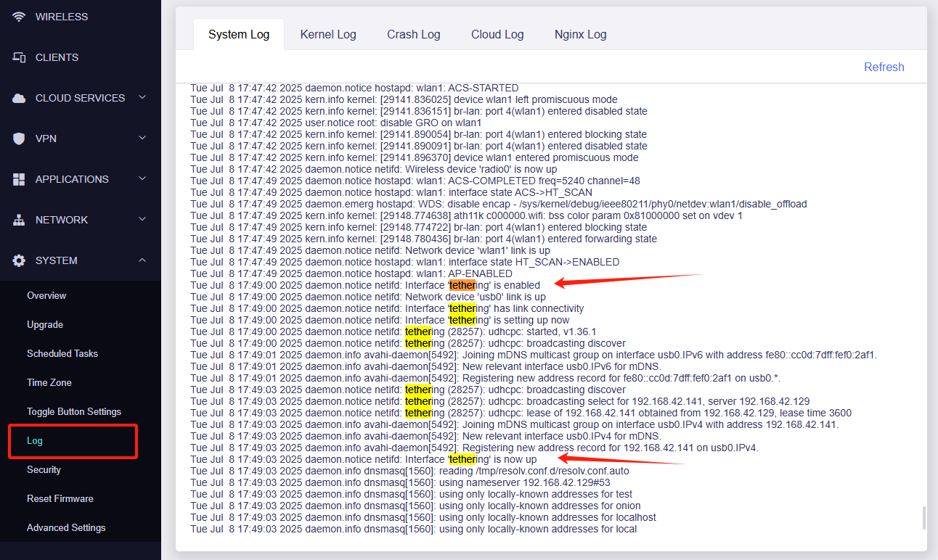Go to Toggle Button Settings page
This screenshot has width=938, height=560.
74,411
